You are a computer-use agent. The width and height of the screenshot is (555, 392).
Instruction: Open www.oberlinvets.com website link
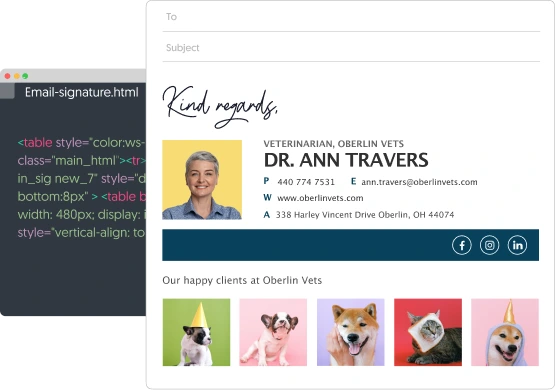(320, 198)
